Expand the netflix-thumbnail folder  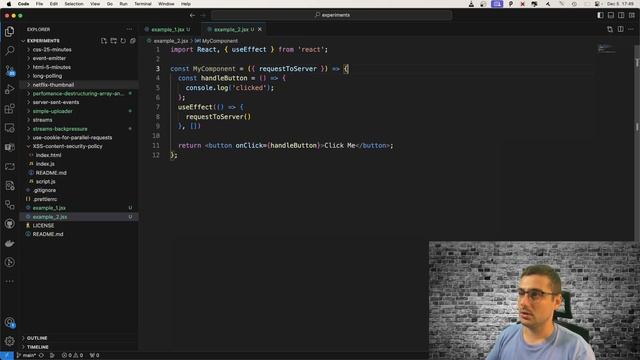79,85
